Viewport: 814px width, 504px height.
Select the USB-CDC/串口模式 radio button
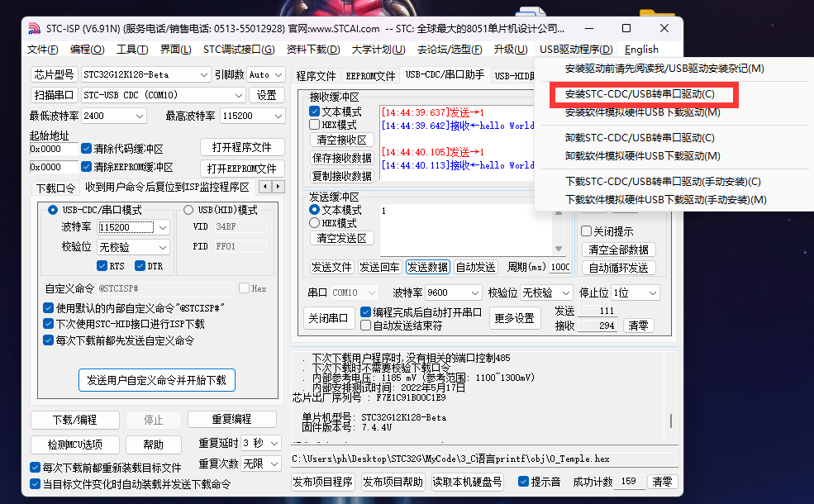tap(52, 210)
